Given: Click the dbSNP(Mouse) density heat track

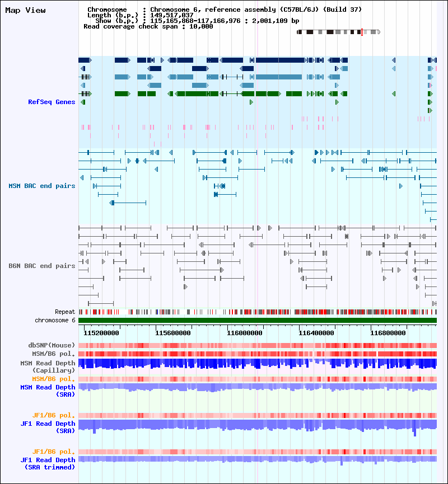Looking at the screenshot, I should click(x=258, y=345).
